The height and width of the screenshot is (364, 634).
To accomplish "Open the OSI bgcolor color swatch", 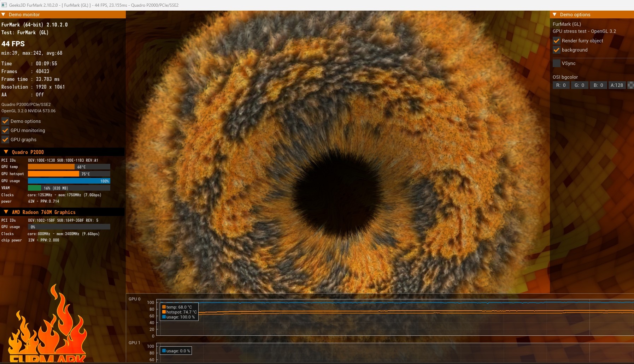I will tap(630, 85).
